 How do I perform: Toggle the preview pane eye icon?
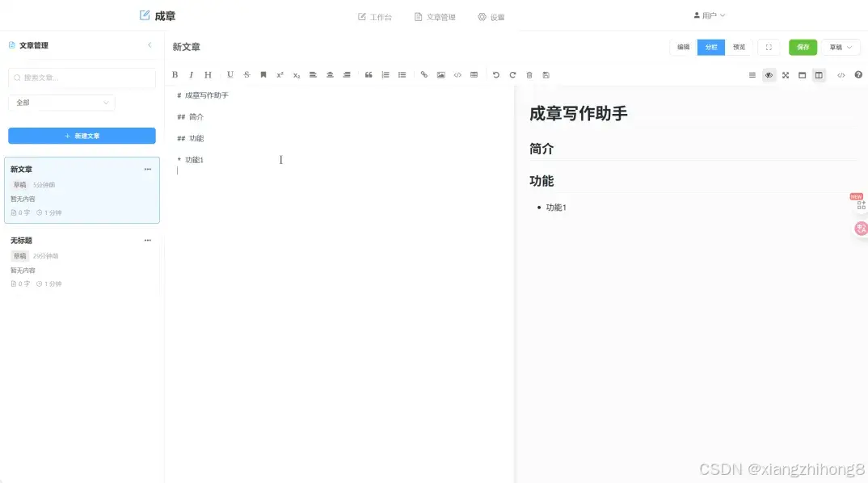[769, 75]
